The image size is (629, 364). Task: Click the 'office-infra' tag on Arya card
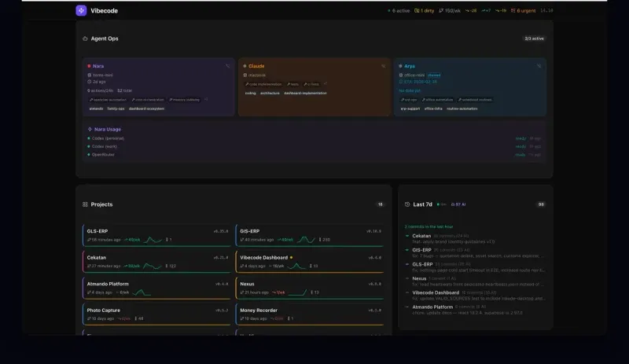point(433,108)
